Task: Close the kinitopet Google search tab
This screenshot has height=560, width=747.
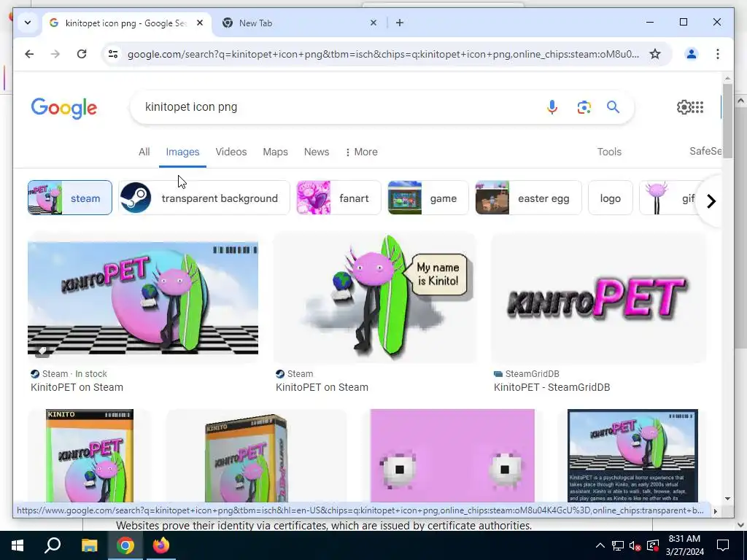Action: pos(200,23)
